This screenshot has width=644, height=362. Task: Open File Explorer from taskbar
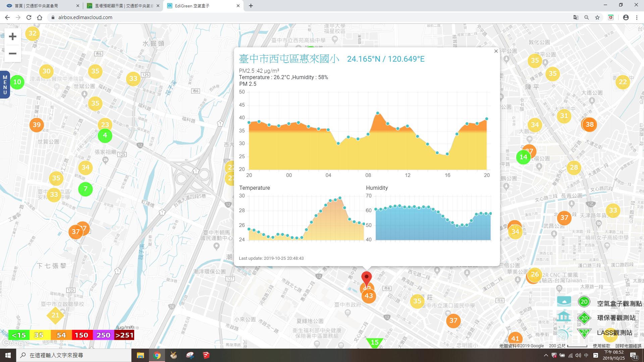(140, 355)
